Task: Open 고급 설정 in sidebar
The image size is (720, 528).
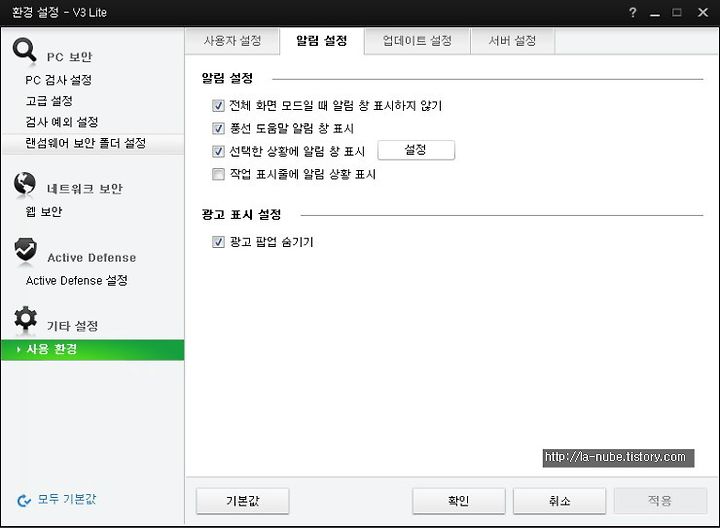Action: (49, 101)
